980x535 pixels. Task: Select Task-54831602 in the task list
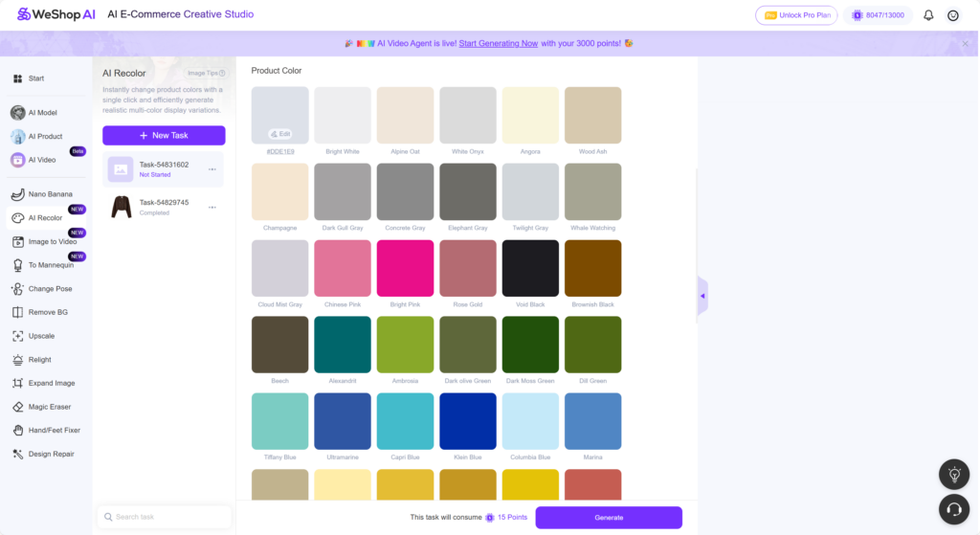click(x=163, y=169)
